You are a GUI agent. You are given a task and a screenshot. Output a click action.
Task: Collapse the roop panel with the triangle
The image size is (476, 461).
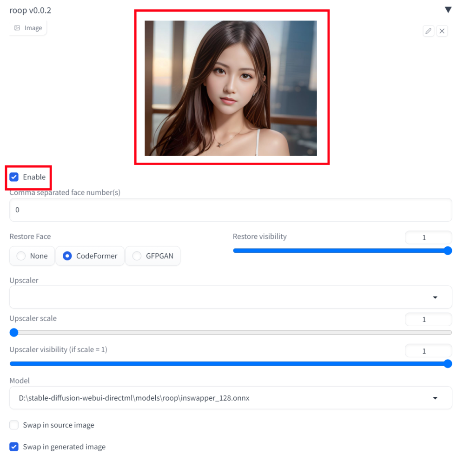[448, 9]
